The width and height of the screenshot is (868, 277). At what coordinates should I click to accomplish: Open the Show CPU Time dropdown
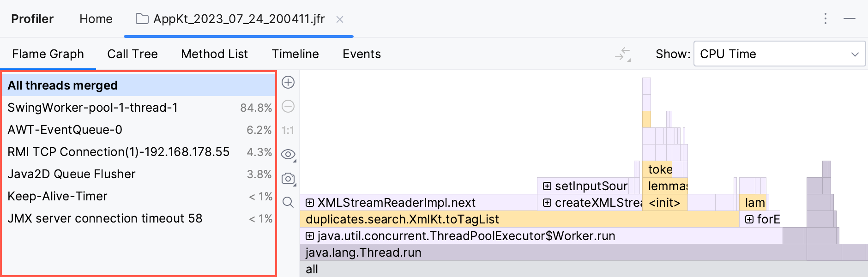pyautogui.click(x=779, y=54)
